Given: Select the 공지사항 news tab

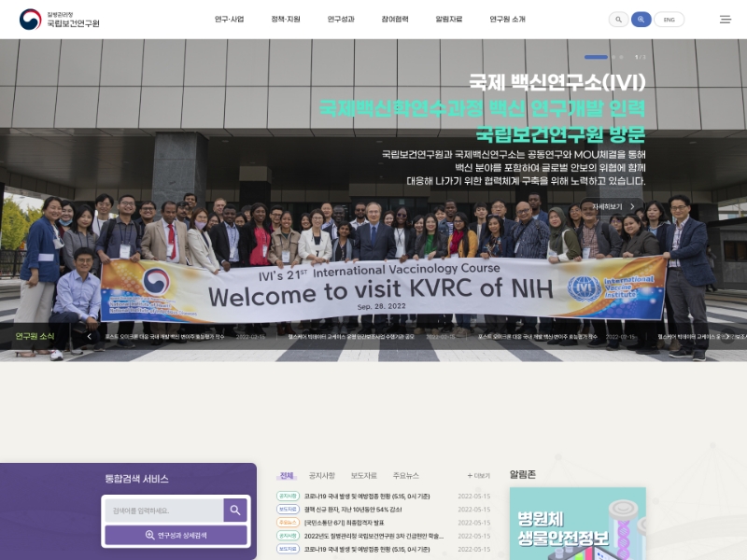Looking at the screenshot, I should coord(322,476).
